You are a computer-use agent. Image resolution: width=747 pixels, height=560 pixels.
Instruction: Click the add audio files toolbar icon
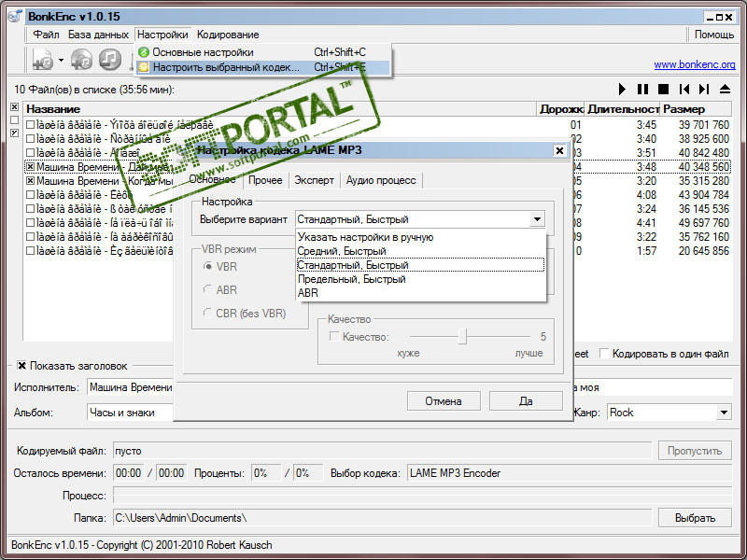coord(43,60)
